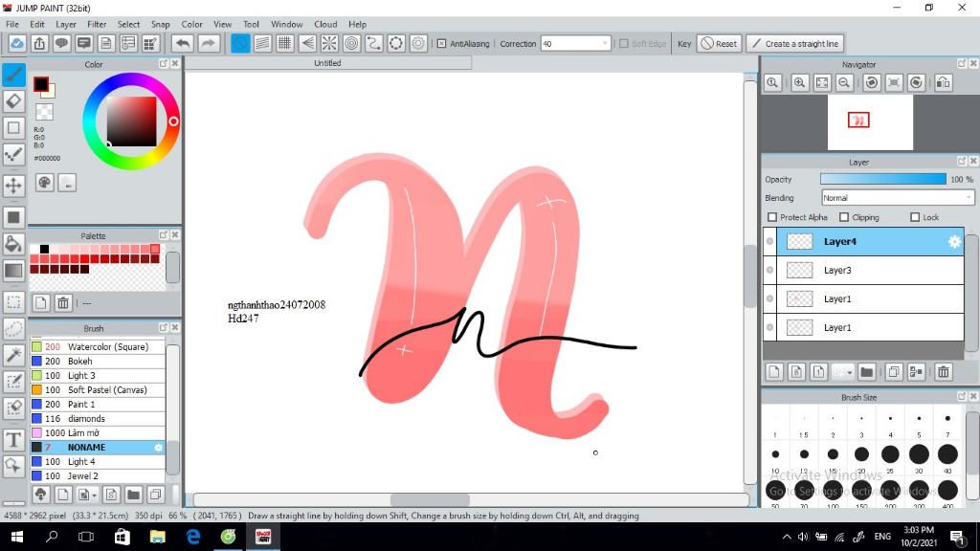The height and width of the screenshot is (551, 980).
Task: Click the speech bubble icon in toolbar
Action: pyautogui.click(x=61, y=44)
